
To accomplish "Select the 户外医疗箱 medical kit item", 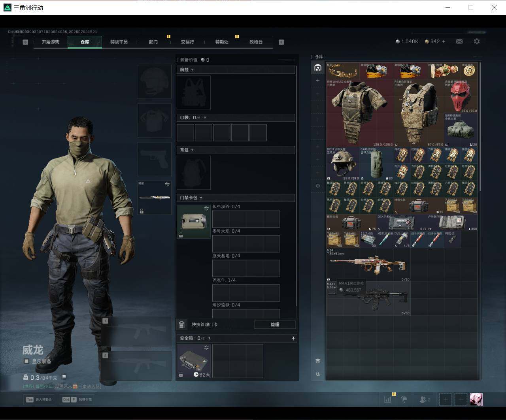I will coord(453,223).
